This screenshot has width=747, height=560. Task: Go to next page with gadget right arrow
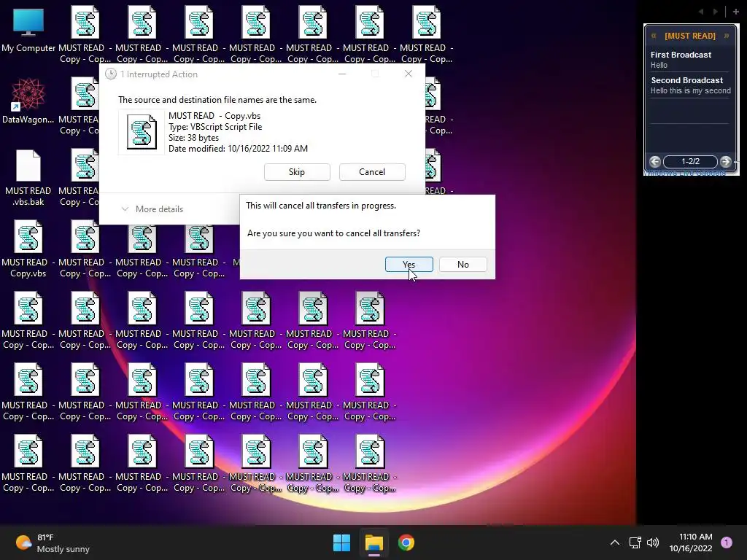click(726, 161)
